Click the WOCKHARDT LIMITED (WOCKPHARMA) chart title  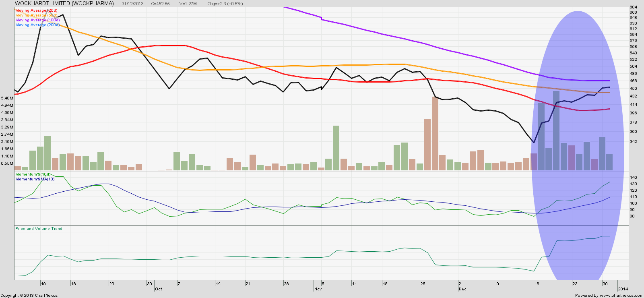click(x=64, y=3)
